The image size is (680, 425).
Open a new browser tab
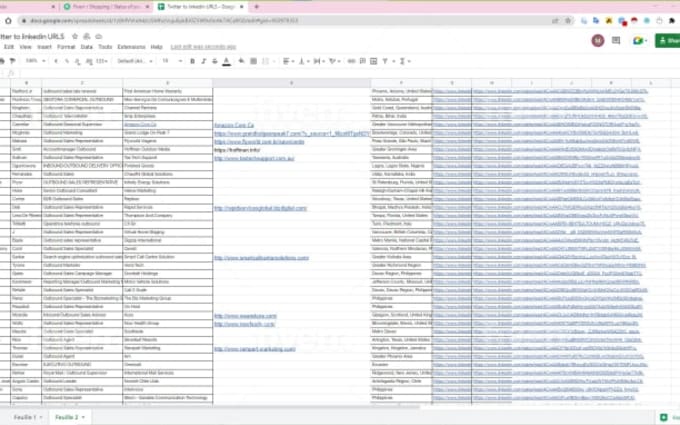(256, 7)
